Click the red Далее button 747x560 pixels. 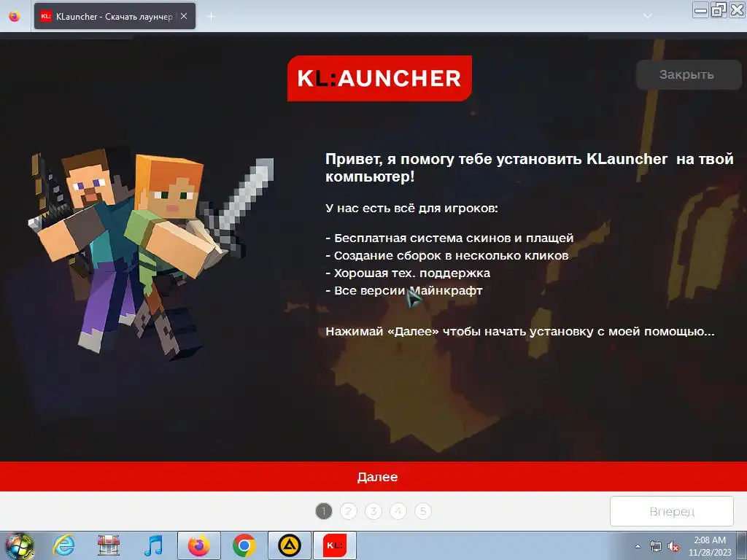[x=373, y=477]
